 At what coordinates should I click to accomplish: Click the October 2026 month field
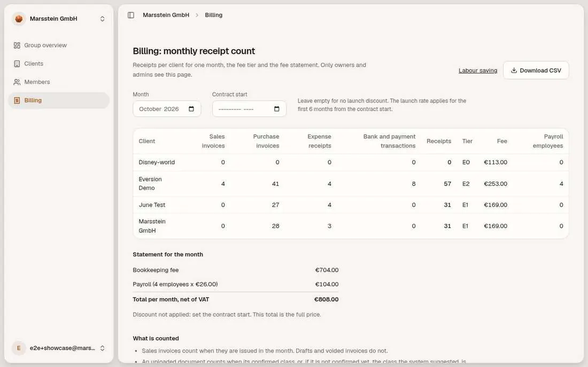[x=167, y=109]
